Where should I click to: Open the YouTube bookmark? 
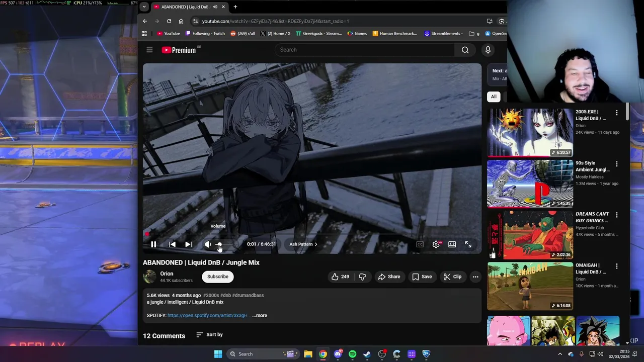click(x=168, y=34)
